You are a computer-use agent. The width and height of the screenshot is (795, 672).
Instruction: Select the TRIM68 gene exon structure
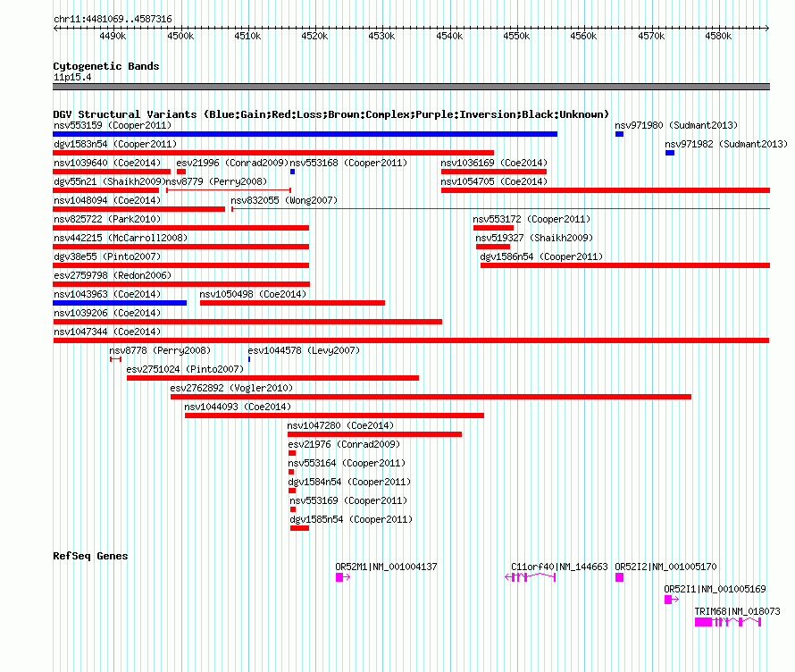pos(728,622)
